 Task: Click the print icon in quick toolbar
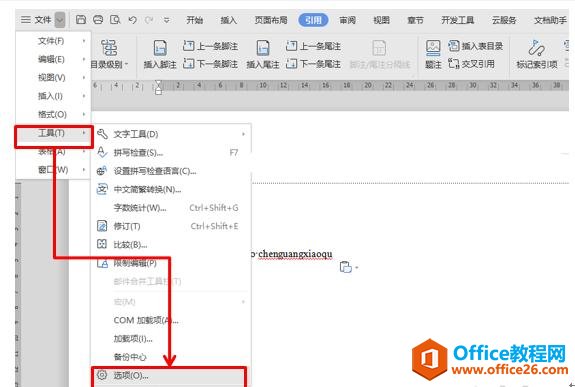(98, 19)
